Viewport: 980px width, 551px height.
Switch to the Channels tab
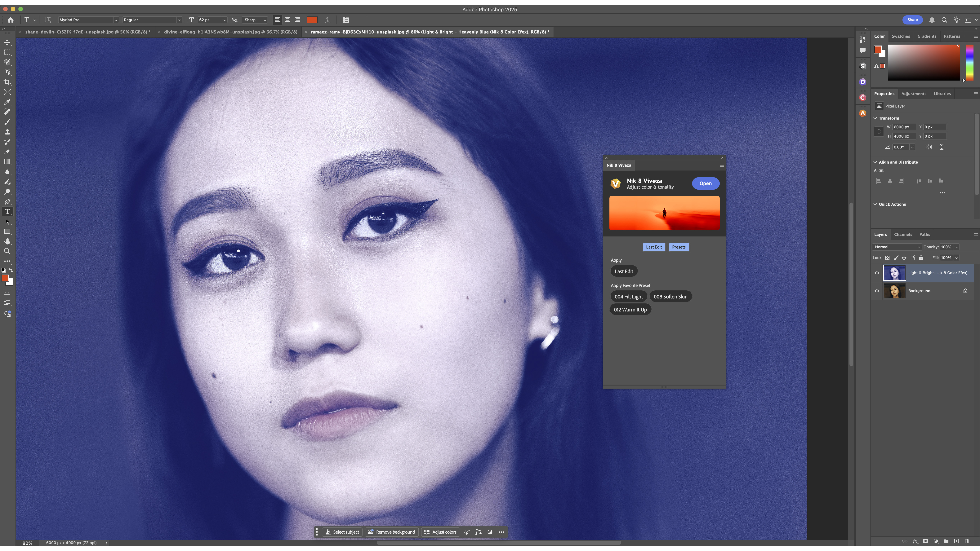(x=903, y=234)
